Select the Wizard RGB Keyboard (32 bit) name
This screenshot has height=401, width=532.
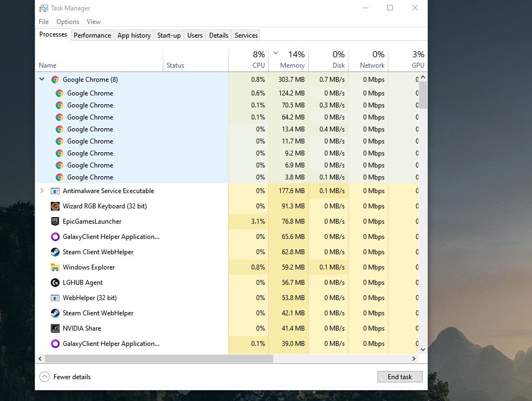click(104, 206)
